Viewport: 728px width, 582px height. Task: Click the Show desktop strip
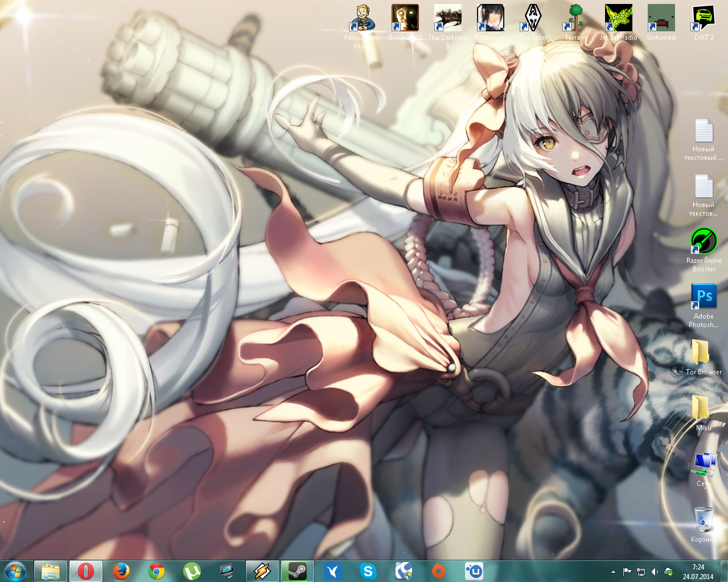point(724,571)
